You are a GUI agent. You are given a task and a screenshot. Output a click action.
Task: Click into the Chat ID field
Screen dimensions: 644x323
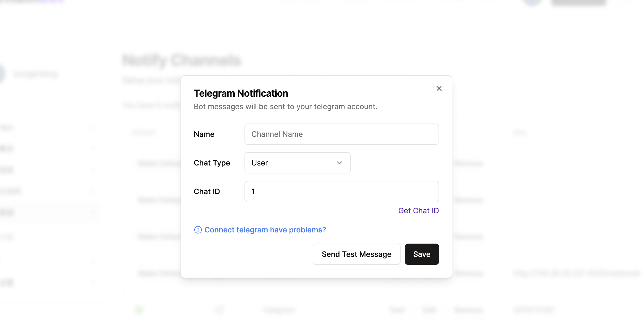341,192
